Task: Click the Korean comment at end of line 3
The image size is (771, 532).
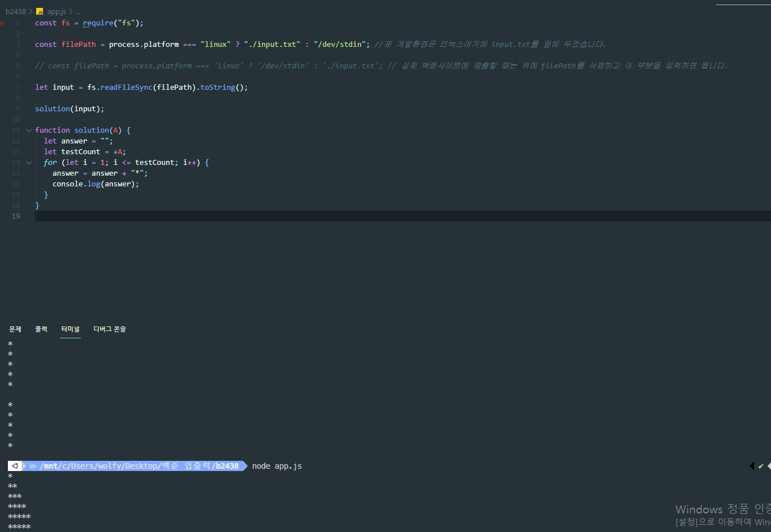Action: pyautogui.click(x=490, y=45)
